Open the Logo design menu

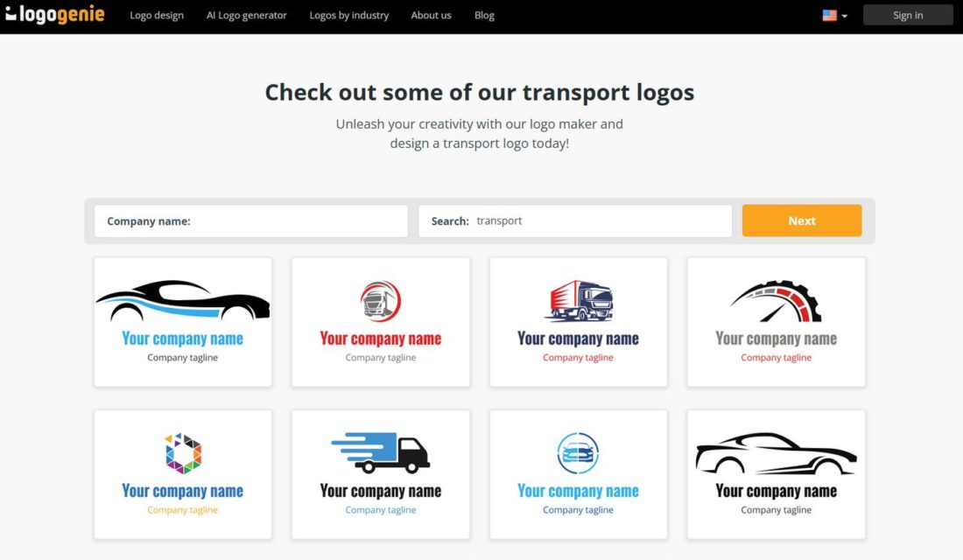[157, 15]
